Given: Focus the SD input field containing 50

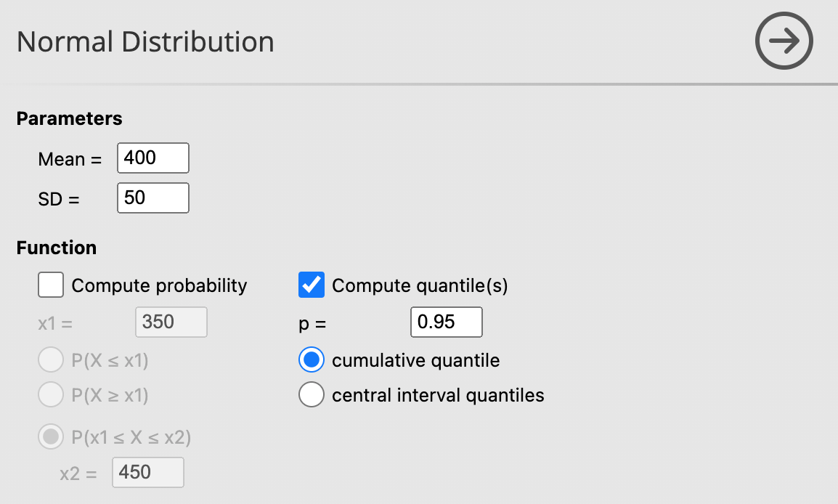Looking at the screenshot, I should [x=152, y=198].
